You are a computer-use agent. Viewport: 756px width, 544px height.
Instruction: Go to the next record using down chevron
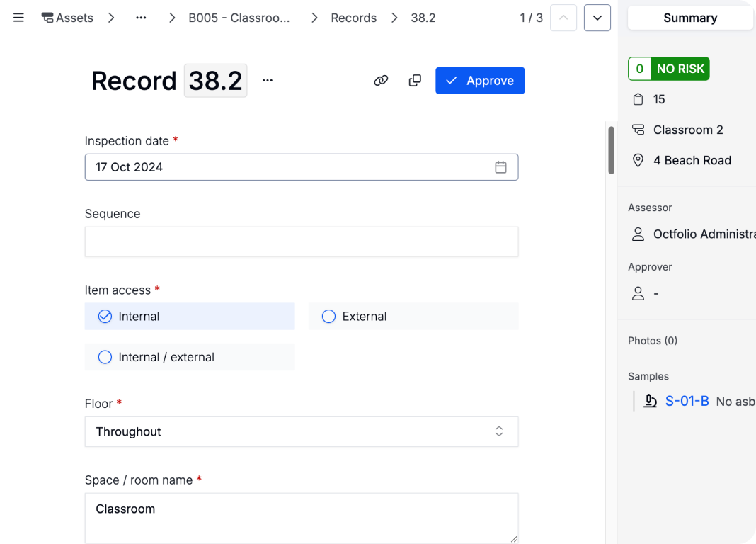click(x=597, y=18)
